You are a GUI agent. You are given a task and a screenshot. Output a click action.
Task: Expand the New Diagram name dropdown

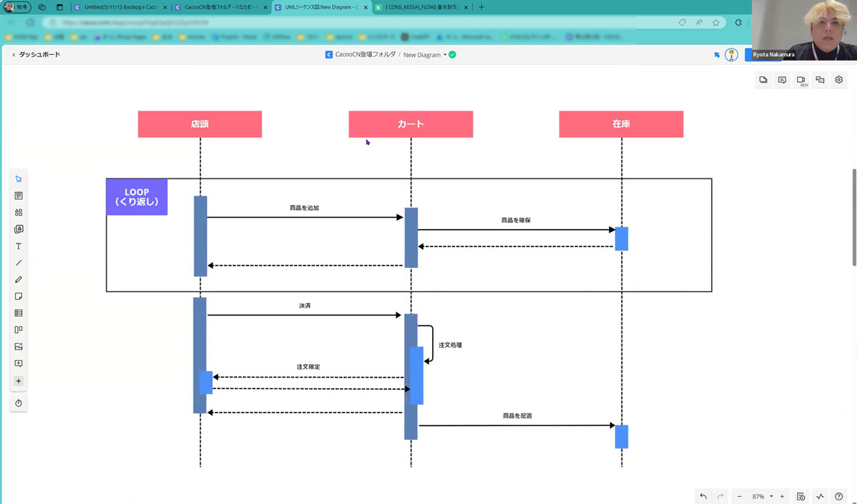click(445, 55)
